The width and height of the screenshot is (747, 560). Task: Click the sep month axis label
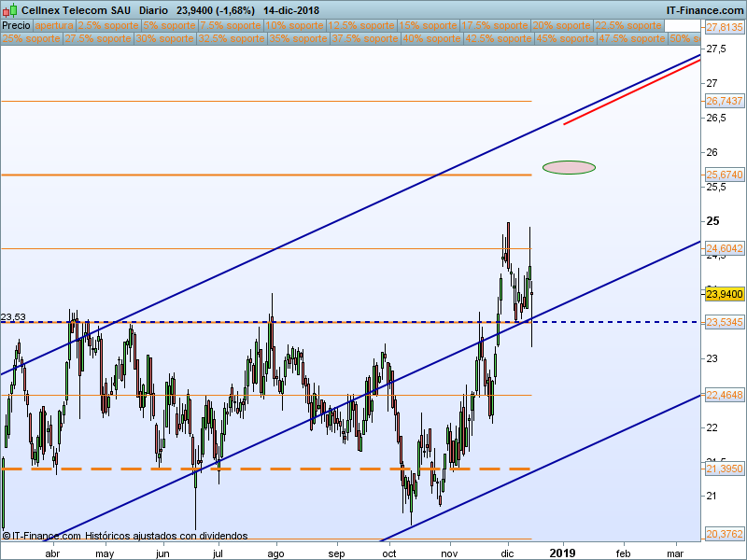pos(336,553)
